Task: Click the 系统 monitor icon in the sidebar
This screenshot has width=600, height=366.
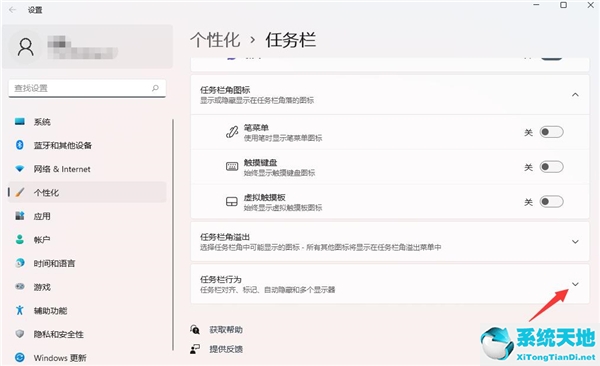Action: [x=20, y=121]
